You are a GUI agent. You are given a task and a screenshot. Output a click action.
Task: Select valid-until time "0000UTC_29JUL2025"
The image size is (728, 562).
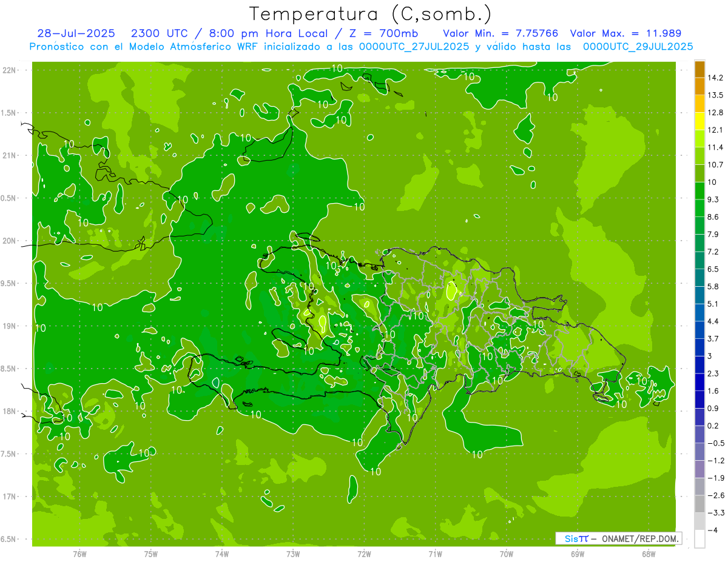tap(638, 47)
